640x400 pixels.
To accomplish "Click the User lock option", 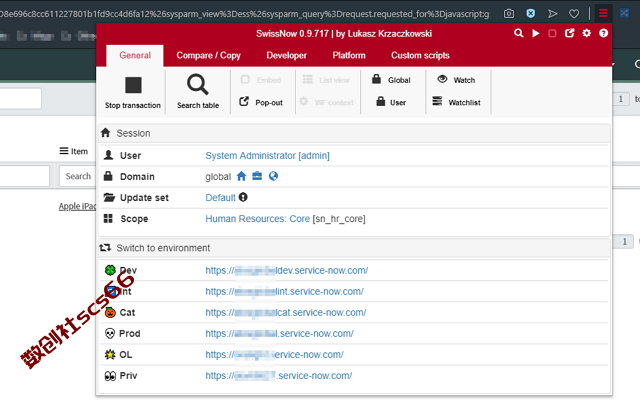I will pos(391,102).
